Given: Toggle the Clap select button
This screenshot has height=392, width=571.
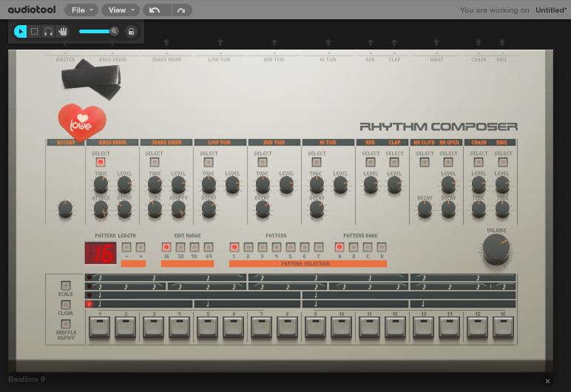Looking at the screenshot, I should click(x=394, y=162).
